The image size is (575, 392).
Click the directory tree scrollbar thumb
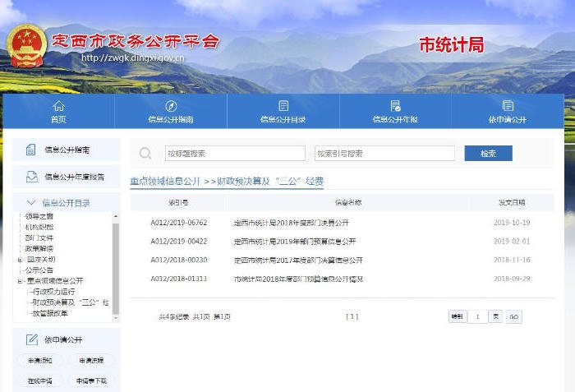pyautogui.click(x=116, y=269)
